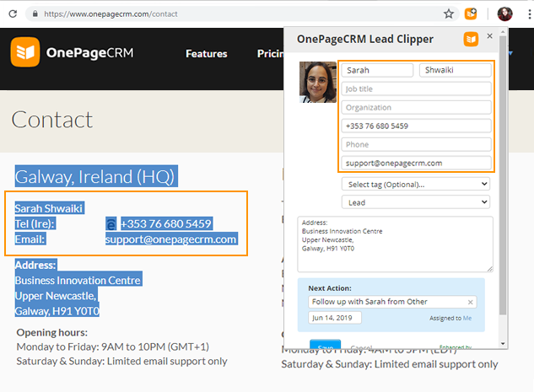Click the Shwaiki last name field
Image resolution: width=534 pixels, height=392 pixels.
click(x=456, y=70)
